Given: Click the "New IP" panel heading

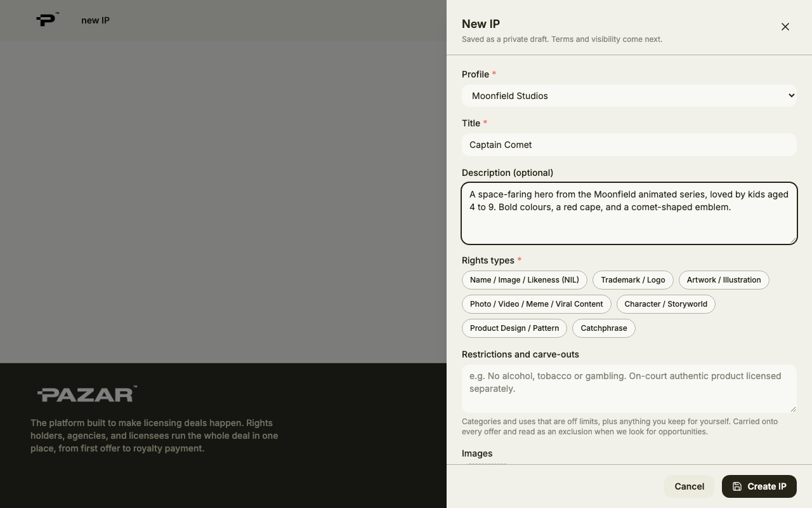Looking at the screenshot, I should click(x=481, y=24).
